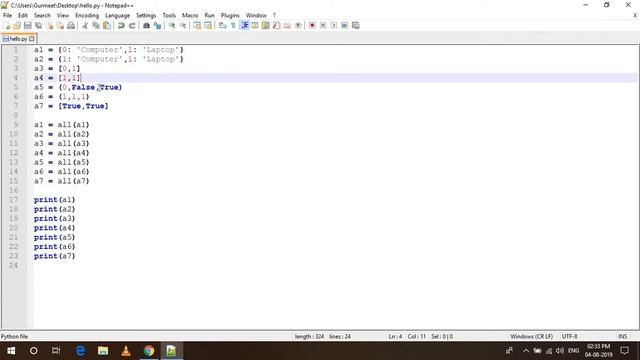Open the Window menu
Screen dimensions: 640x360
tap(256, 15)
